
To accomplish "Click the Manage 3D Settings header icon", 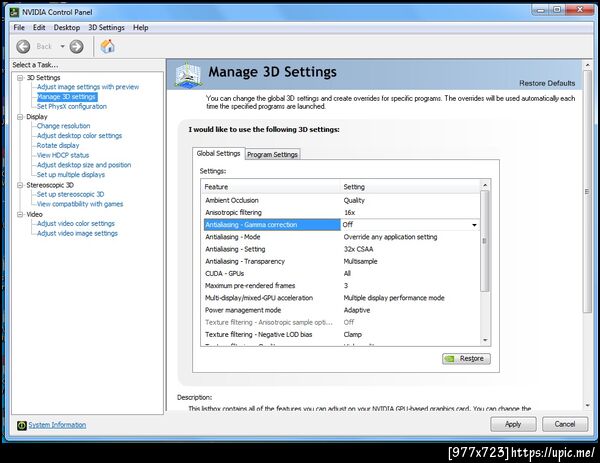I will (188, 74).
